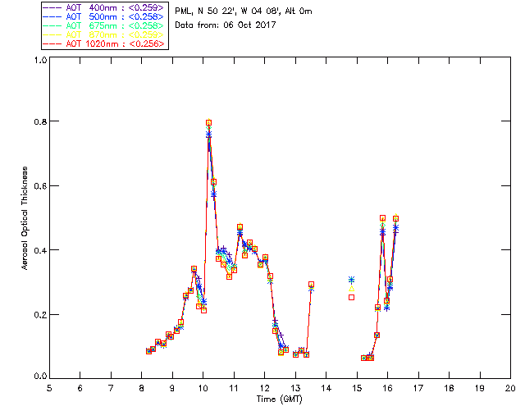This screenshot has width=525, height=420.
Task: Click the green dashed line legend swatch
Action: tap(52, 25)
